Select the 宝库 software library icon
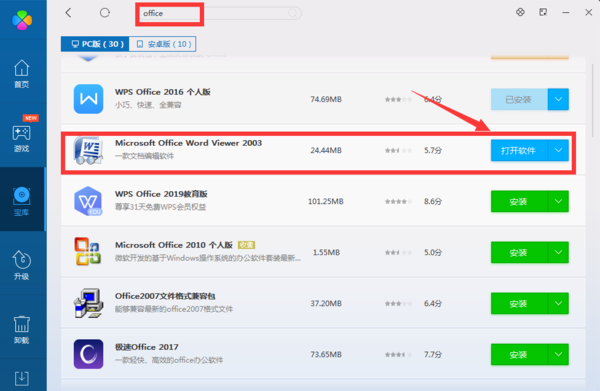600x391 pixels. [22, 201]
